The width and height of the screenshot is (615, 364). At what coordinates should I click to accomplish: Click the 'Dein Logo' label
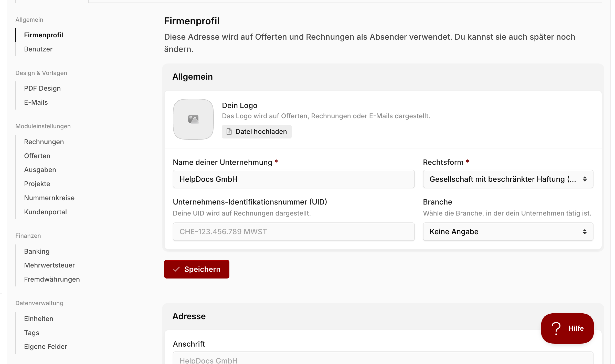pyautogui.click(x=240, y=105)
